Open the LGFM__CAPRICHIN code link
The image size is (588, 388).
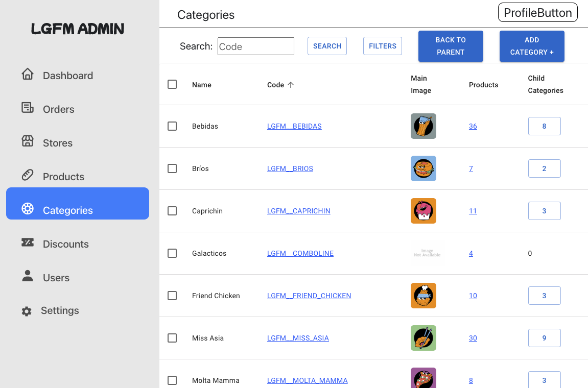coord(298,211)
